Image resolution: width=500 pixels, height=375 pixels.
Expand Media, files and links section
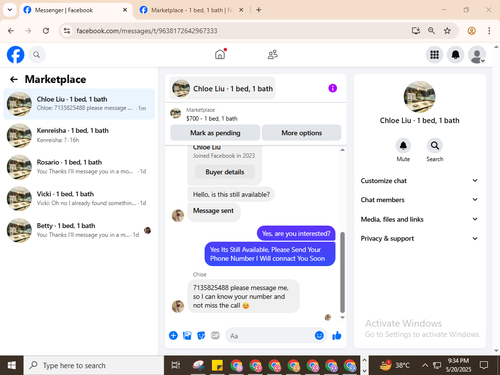click(x=419, y=219)
